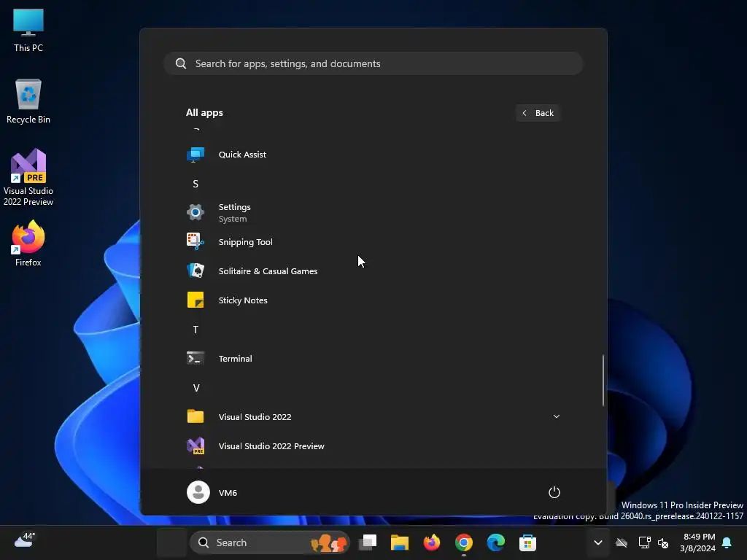Select Visual Studio 2022 Preview desktop shortcut
The image size is (747, 560).
point(28,177)
